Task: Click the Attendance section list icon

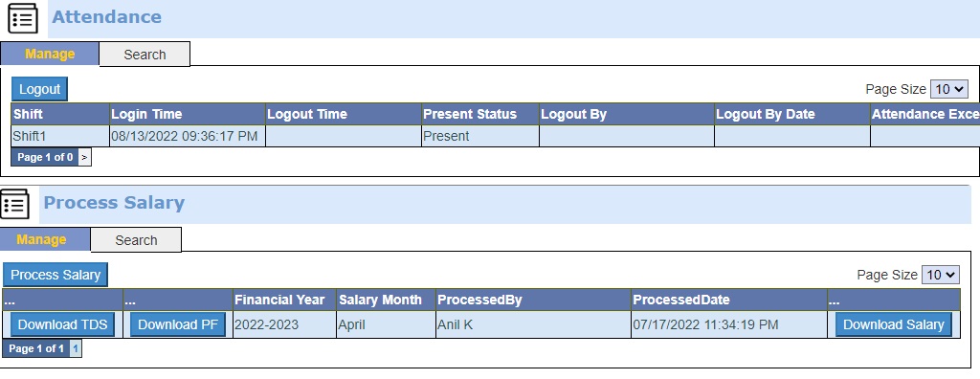Action: coord(23,17)
